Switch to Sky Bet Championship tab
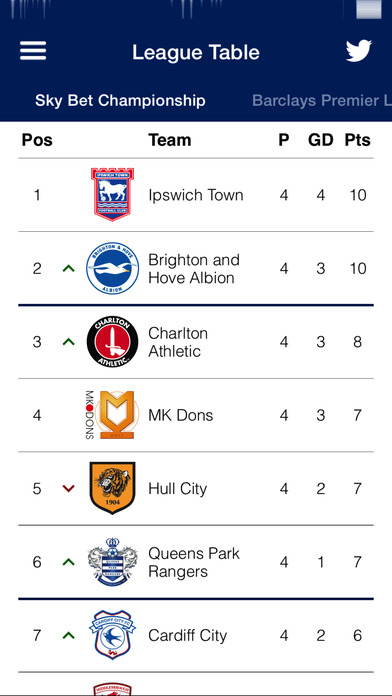 (120, 100)
